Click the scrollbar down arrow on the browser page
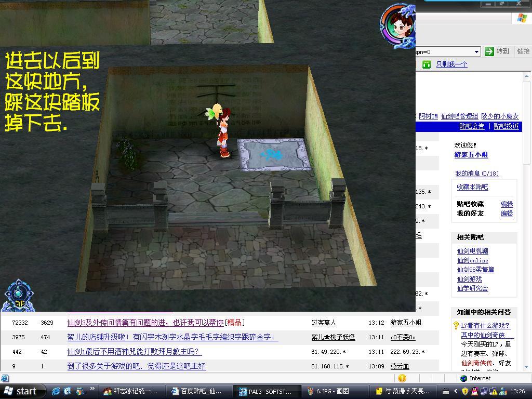 click(x=526, y=366)
